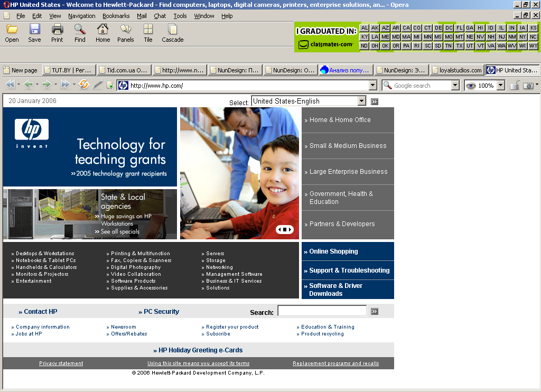Image resolution: width=541 pixels, height=392 pixels.
Task: Click the bookmark star page icon
Action: [x=110, y=85]
